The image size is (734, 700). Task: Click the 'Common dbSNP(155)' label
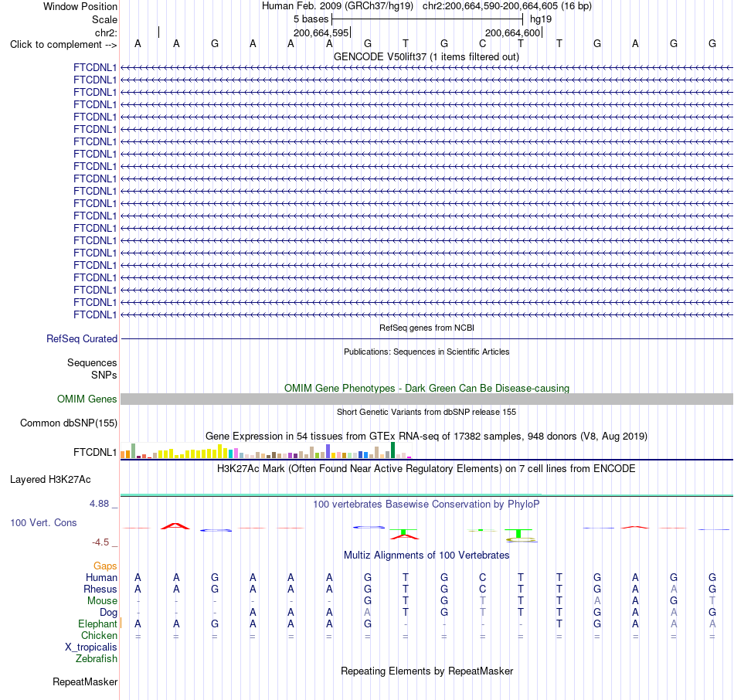tap(69, 423)
